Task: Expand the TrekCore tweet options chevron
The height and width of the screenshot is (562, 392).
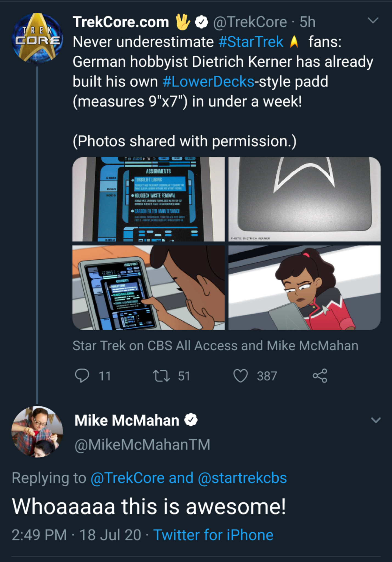Action: coord(373,21)
